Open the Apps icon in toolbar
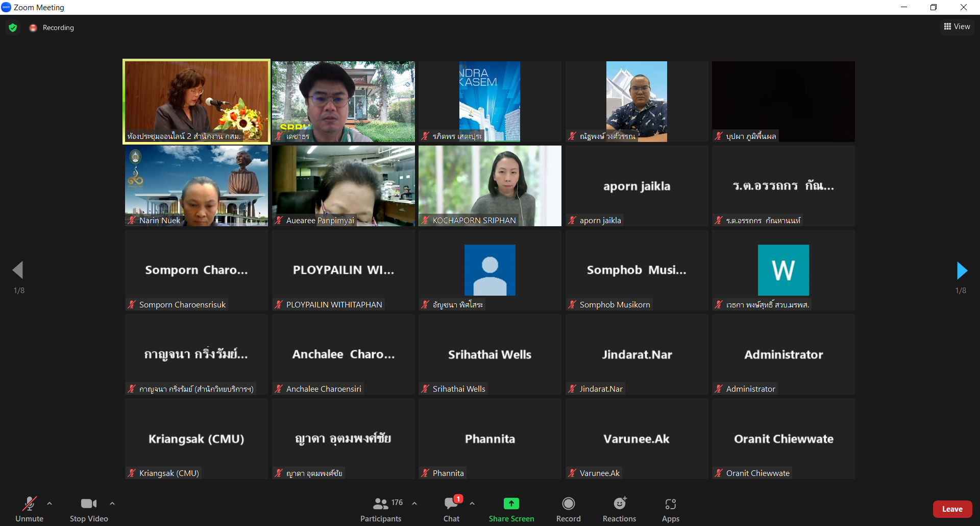 click(670, 504)
